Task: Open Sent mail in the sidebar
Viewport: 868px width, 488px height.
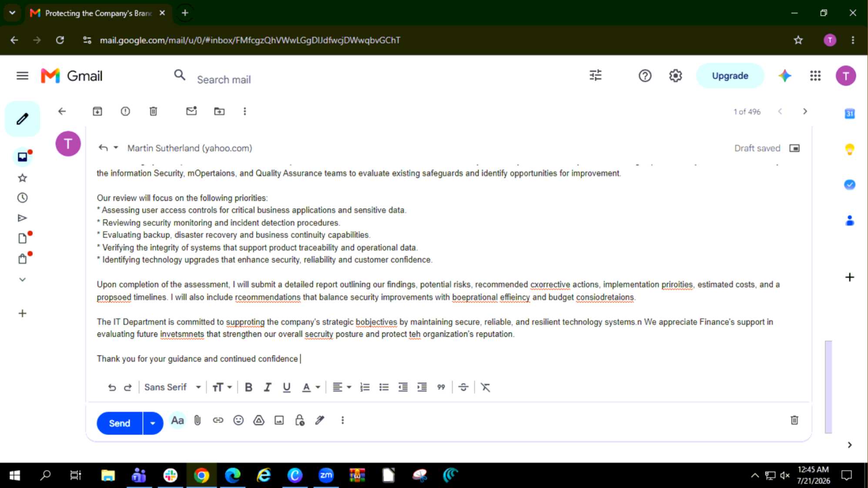Action: [22, 218]
